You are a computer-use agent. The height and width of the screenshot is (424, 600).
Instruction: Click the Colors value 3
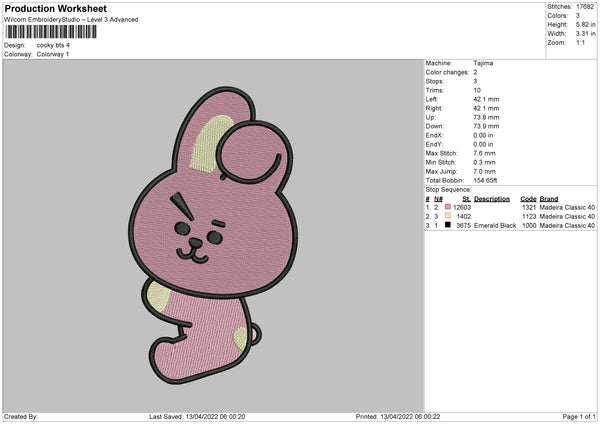pyautogui.click(x=578, y=16)
